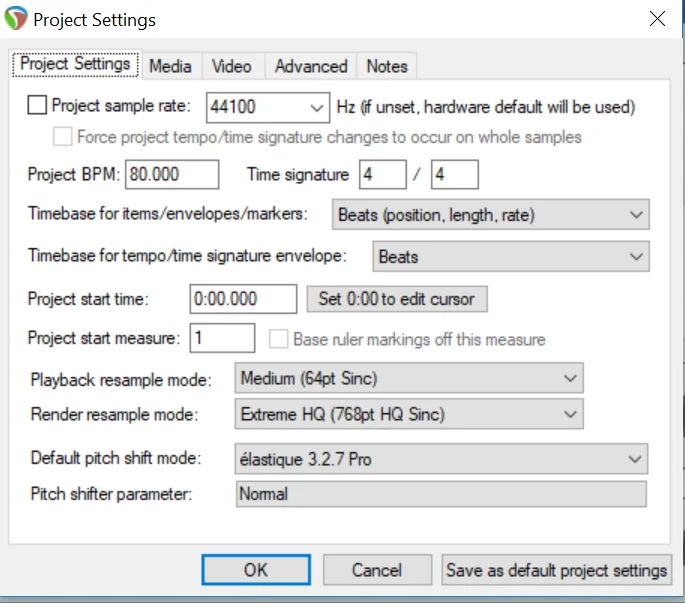Open Playback resample mode dropdown

[409, 378]
